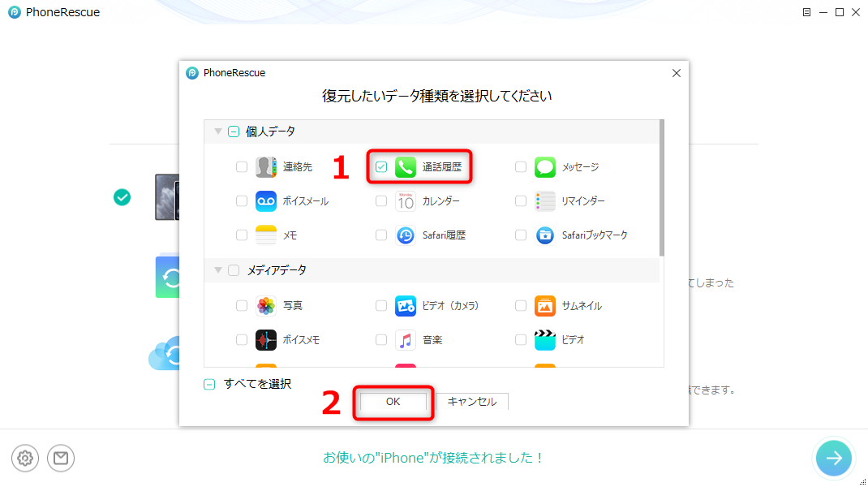The height and width of the screenshot is (487, 868).
Task: Click the Voicemail (ボイスメール) icon
Action: point(266,201)
